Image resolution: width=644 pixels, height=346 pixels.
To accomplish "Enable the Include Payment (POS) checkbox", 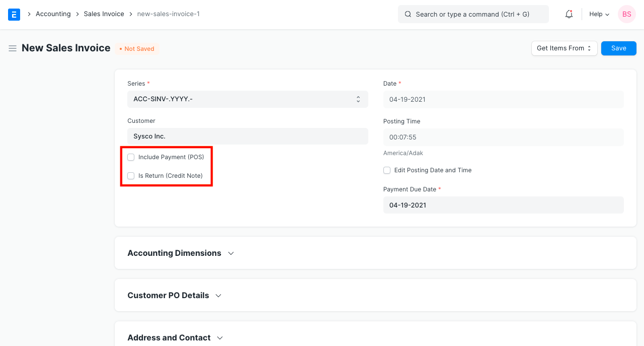I will coord(131,157).
